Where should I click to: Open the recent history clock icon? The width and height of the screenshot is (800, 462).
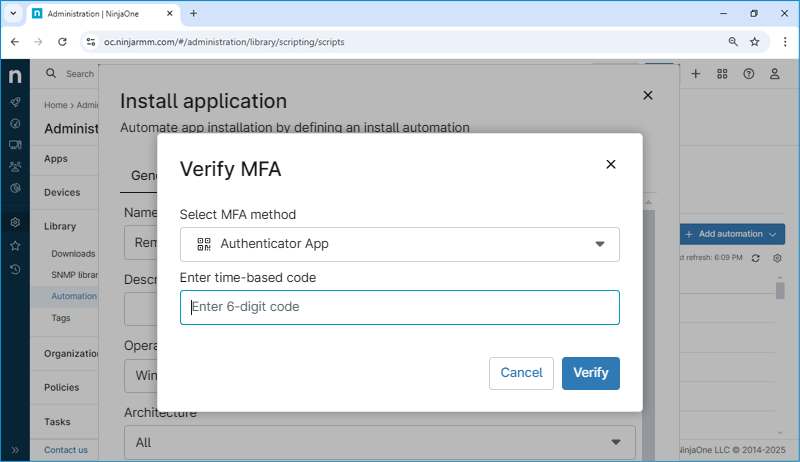(15, 269)
